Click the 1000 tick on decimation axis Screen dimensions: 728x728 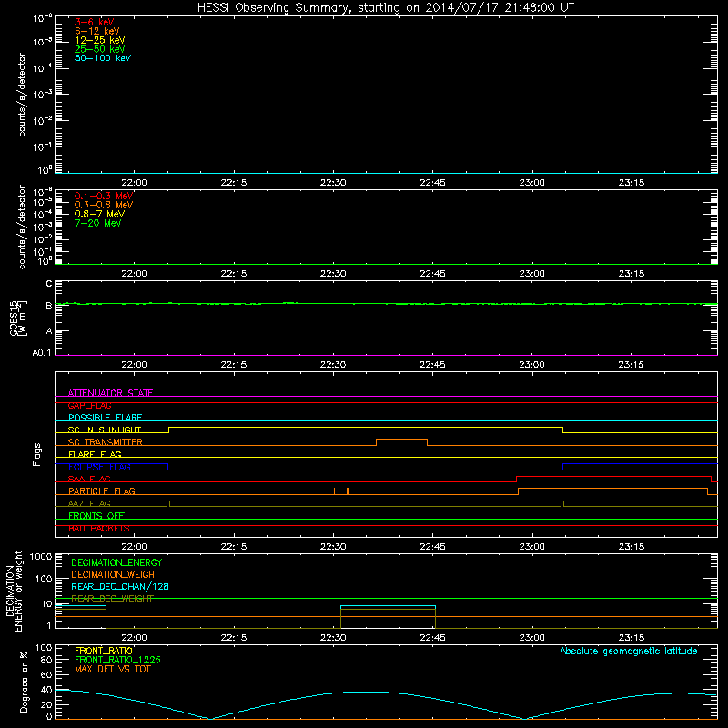tap(41, 557)
